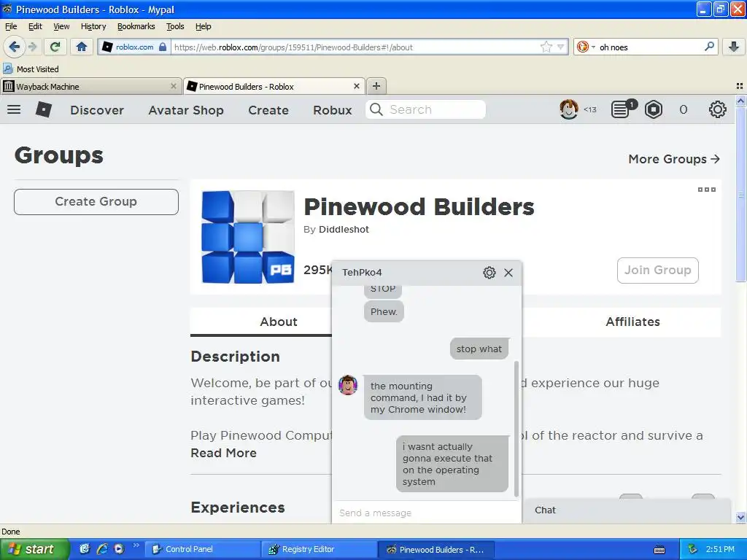Close the Pinewood Builders browser tab
Screen dimensions: 747x560
tap(356, 86)
